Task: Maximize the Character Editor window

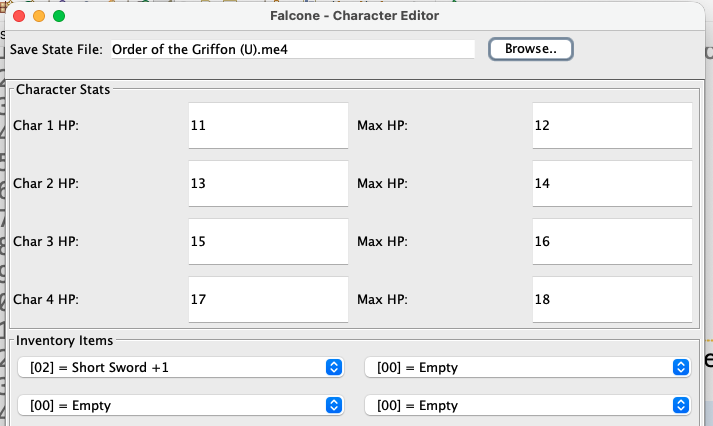Action: tap(59, 16)
